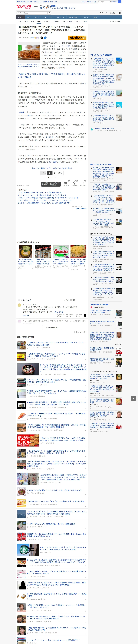Open article アップル「iPhone 17」店頭販売中止
The width and height of the screenshot is (138, 644).
[x=51, y=524]
